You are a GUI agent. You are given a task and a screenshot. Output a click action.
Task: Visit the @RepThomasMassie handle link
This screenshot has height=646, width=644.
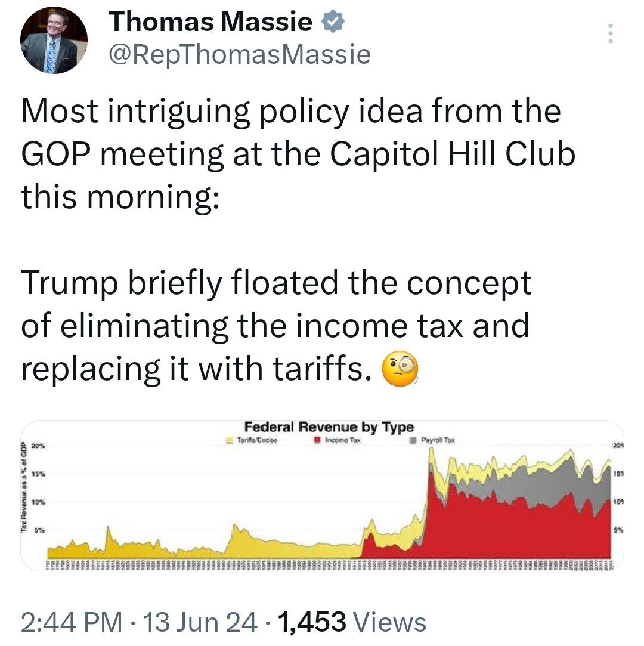click(240, 55)
